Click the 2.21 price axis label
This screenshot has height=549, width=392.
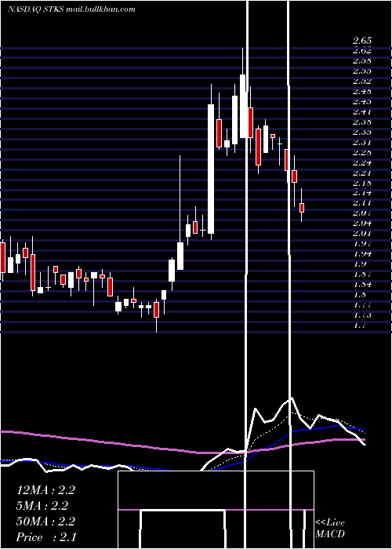362,173
